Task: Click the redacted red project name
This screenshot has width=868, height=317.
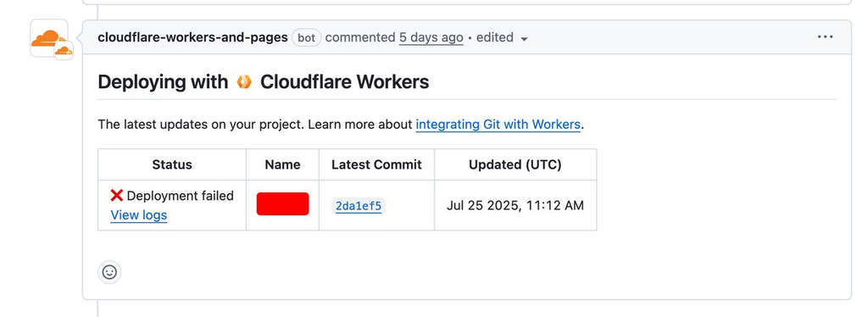Action: click(283, 203)
